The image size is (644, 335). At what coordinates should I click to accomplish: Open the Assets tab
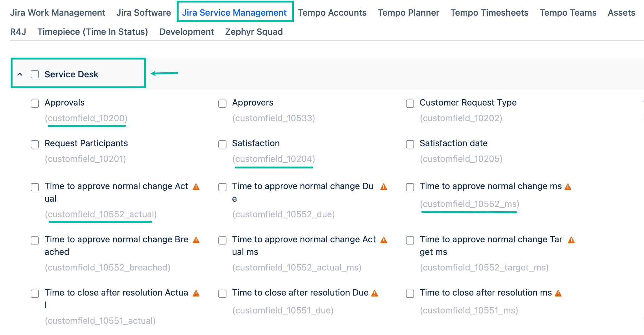click(621, 13)
